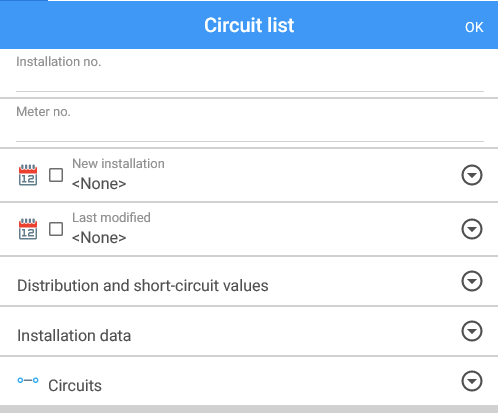
Task: Select the Circuits row label
Action: tap(75, 385)
